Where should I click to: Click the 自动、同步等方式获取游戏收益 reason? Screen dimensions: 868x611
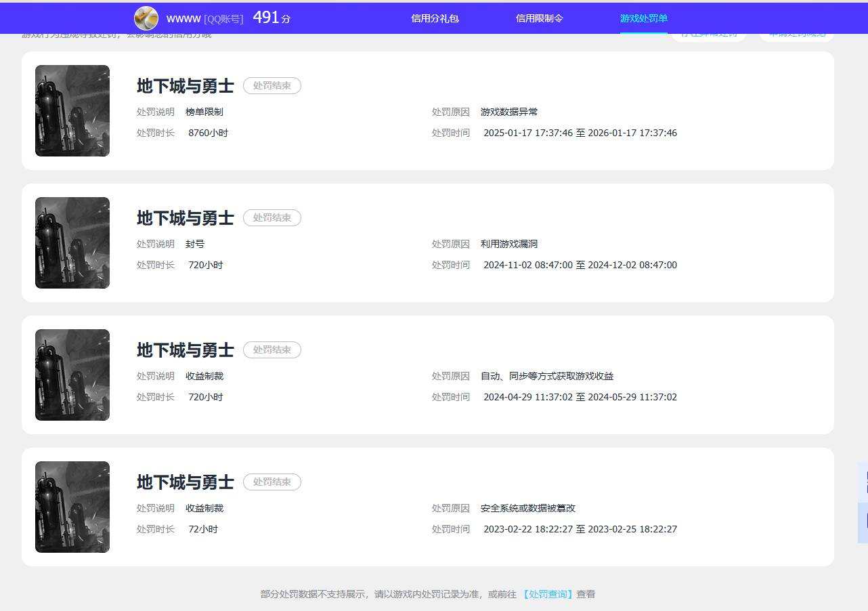tap(547, 376)
